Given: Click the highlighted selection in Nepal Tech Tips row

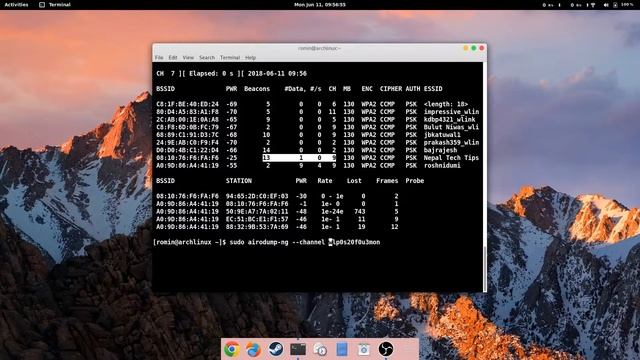Looking at the screenshot, I should coord(299,158).
